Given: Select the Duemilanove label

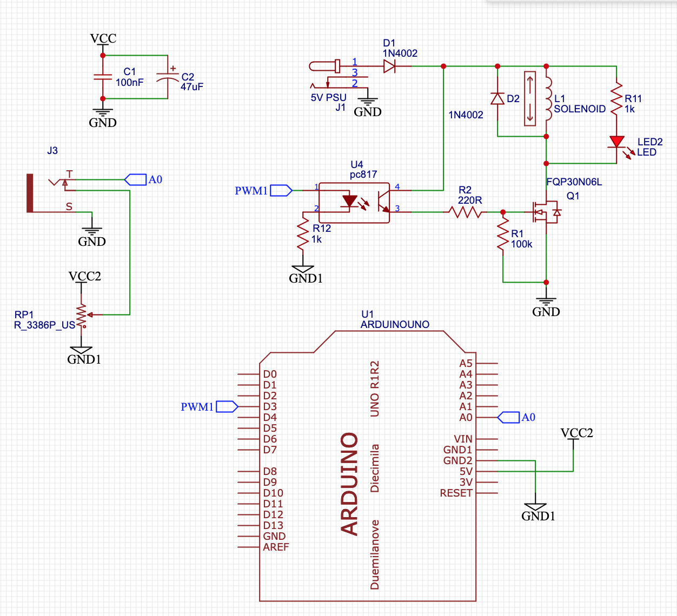Looking at the screenshot, I should coord(374,554).
